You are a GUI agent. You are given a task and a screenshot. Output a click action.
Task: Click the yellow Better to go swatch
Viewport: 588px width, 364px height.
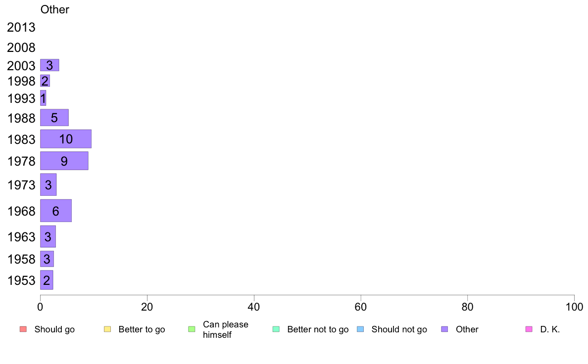point(107,329)
